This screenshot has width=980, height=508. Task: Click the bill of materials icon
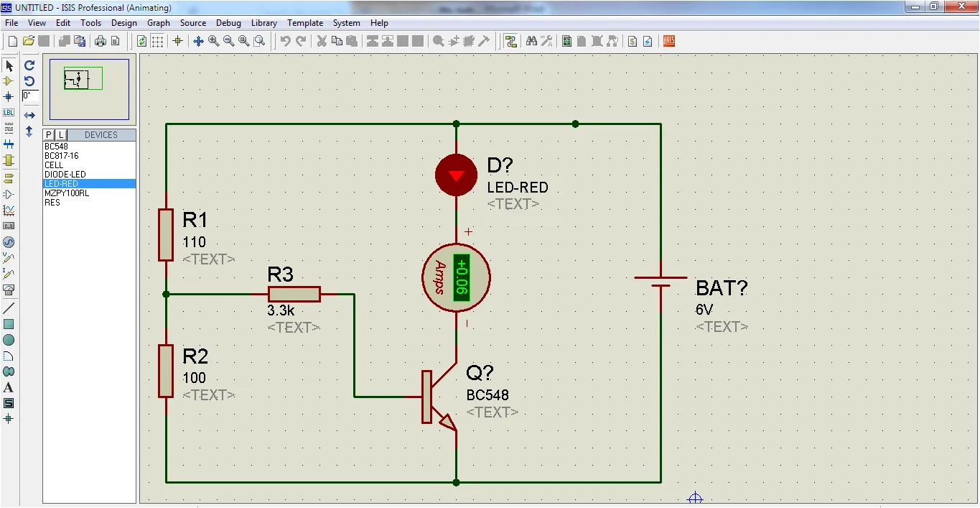pos(633,41)
